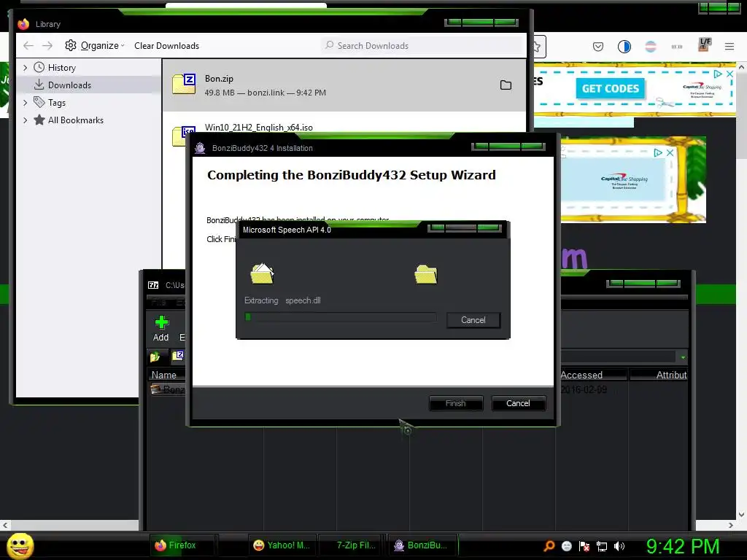Screen dimensions: 747x560
Task: Close the top GET CODES banner ad
Action: 729,74
